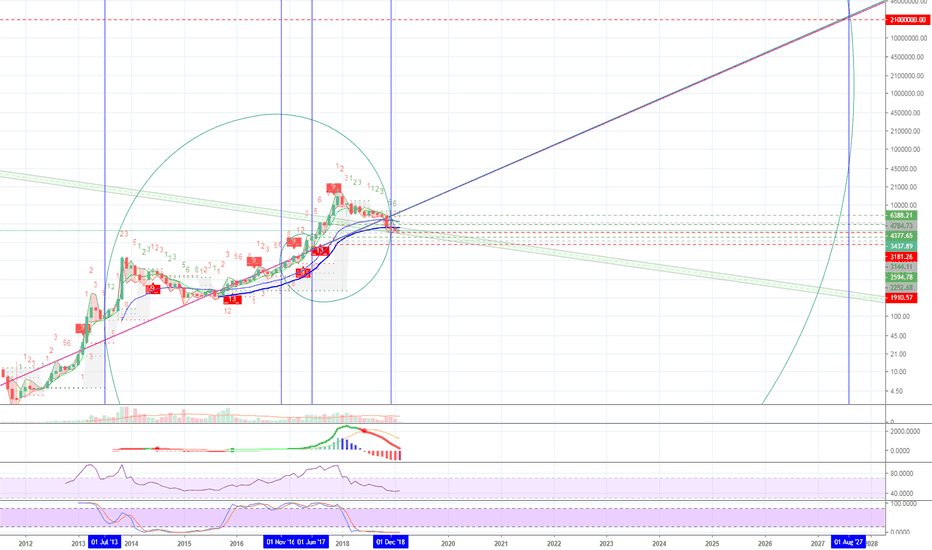Click the 2016 year on time axis
This screenshot has width=932, height=550.
point(237,543)
